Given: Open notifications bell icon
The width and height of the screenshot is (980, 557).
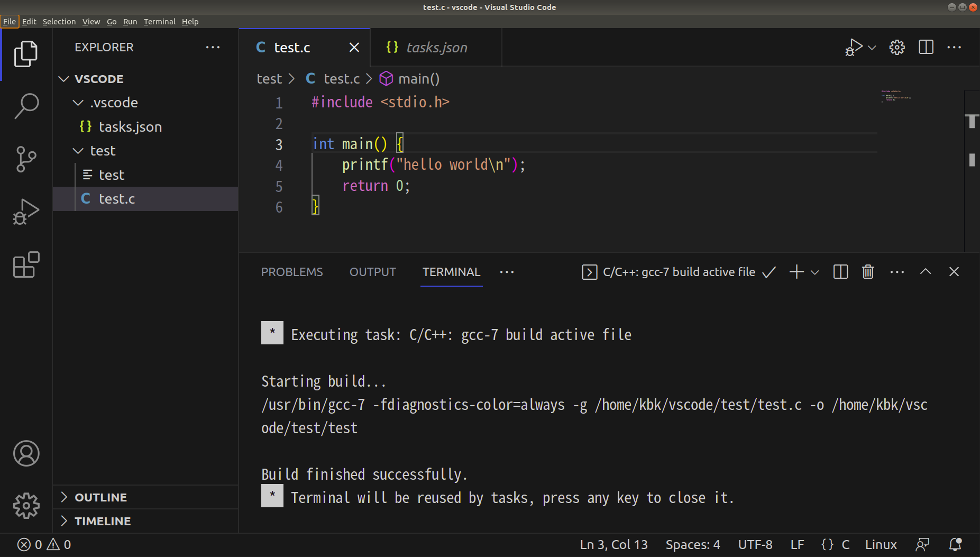Looking at the screenshot, I should tap(955, 544).
